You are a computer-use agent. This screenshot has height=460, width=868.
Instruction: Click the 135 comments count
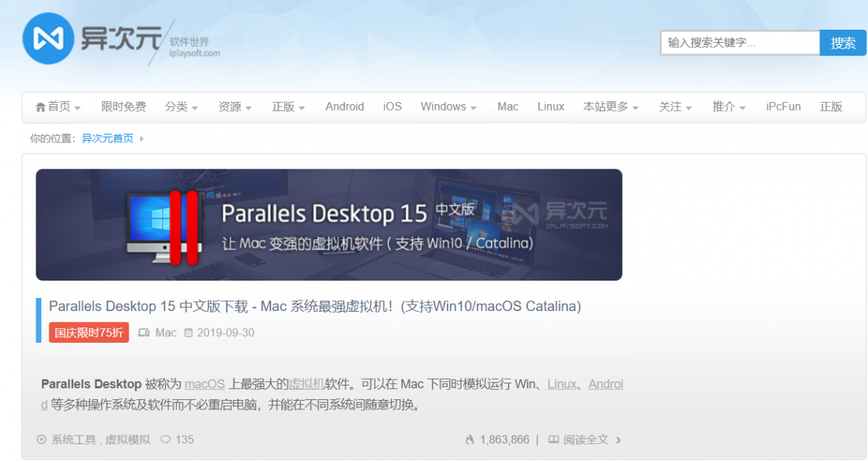coord(184,439)
